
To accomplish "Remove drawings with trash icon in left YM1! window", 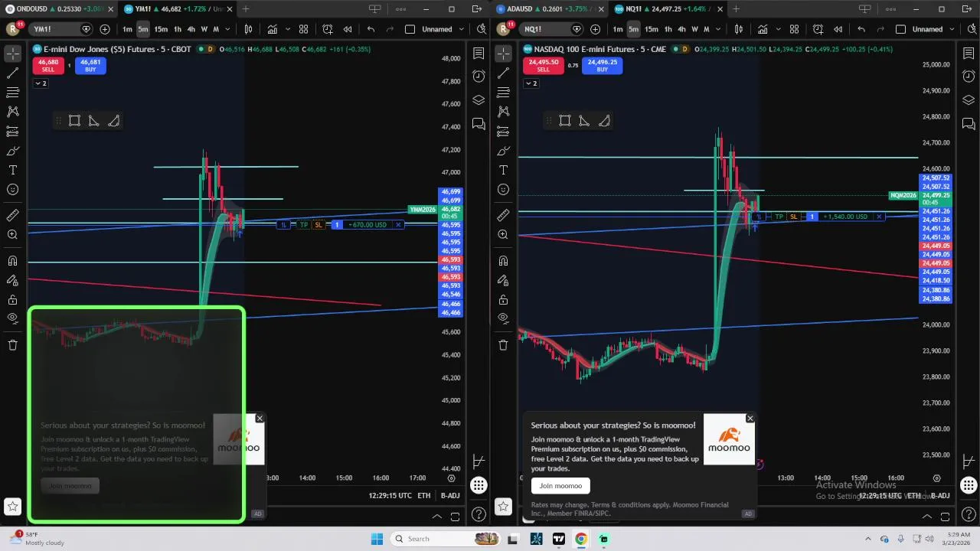I will (12, 345).
